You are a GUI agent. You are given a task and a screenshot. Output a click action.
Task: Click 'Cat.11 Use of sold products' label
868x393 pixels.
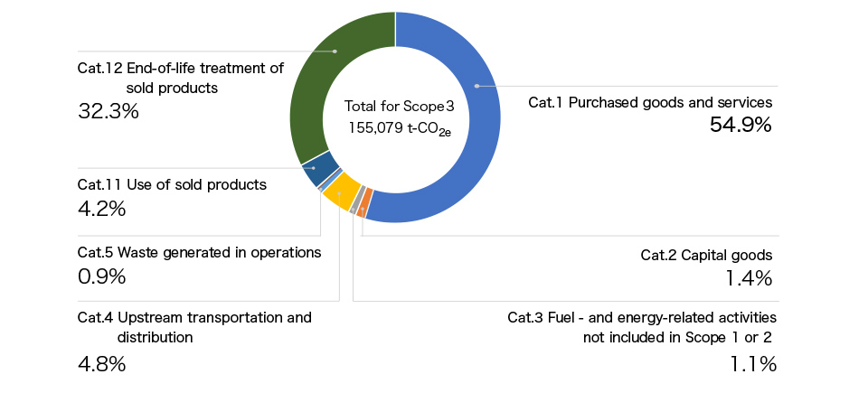(172, 184)
